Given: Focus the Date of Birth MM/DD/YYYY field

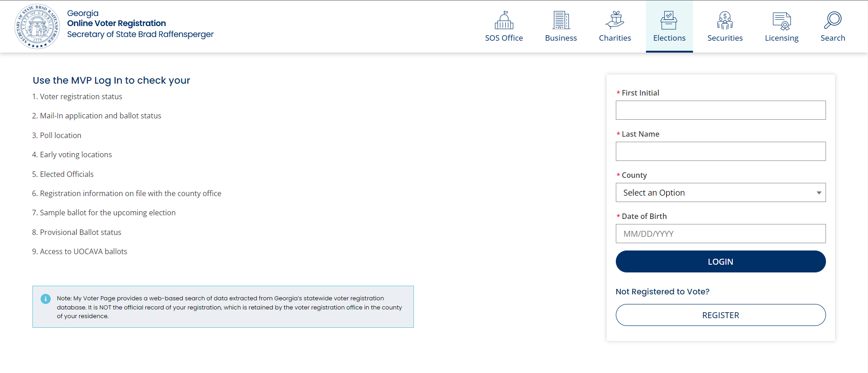Looking at the screenshot, I should point(720,234).
